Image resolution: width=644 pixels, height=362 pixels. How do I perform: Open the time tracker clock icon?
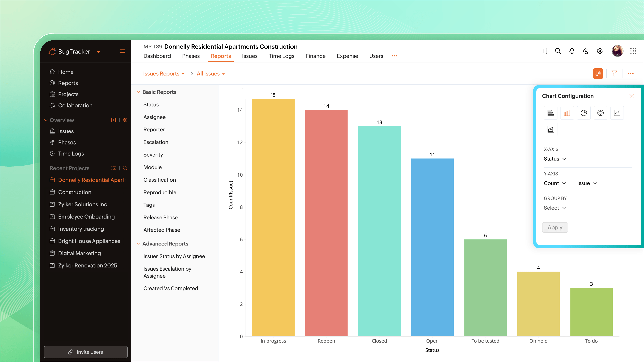[x=586, y=51]
